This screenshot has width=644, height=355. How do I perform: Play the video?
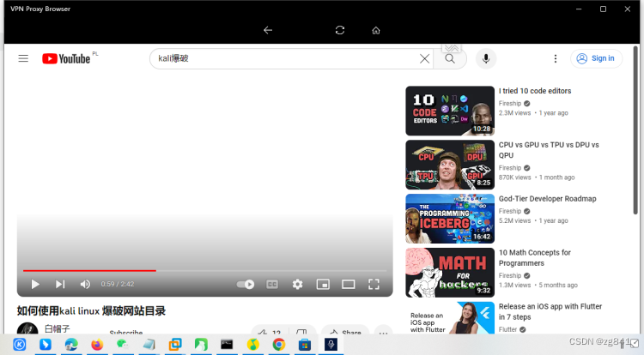point(35,284)
